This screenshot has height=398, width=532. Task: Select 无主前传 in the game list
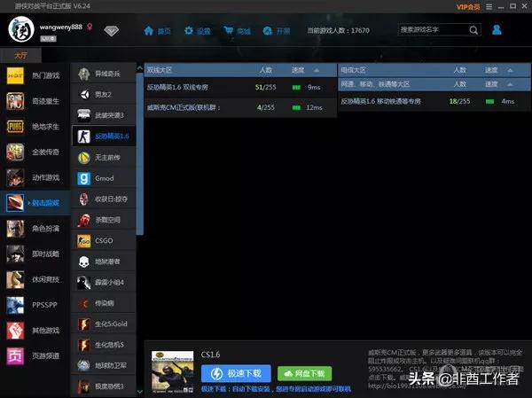104,158
